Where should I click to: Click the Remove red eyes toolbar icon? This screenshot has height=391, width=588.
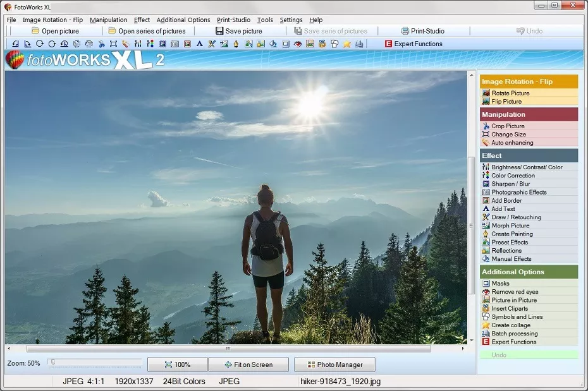click(298, 44)
